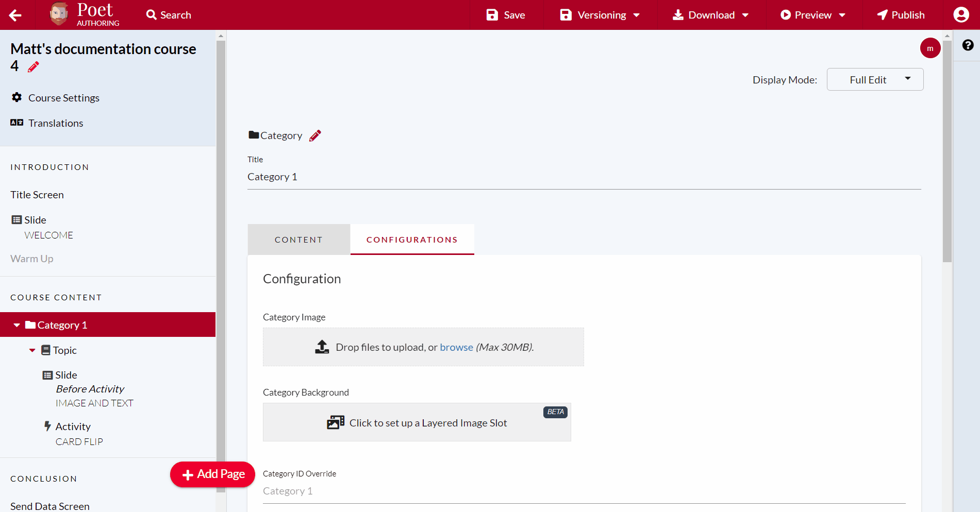This screenshot has width=980, height=512.
Task: Open the Versioning menu
Action: point(600,14)
